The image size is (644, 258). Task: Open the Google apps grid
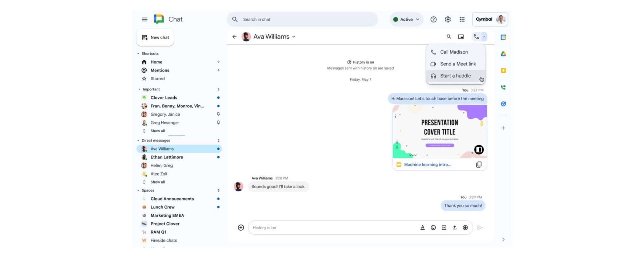462,19
